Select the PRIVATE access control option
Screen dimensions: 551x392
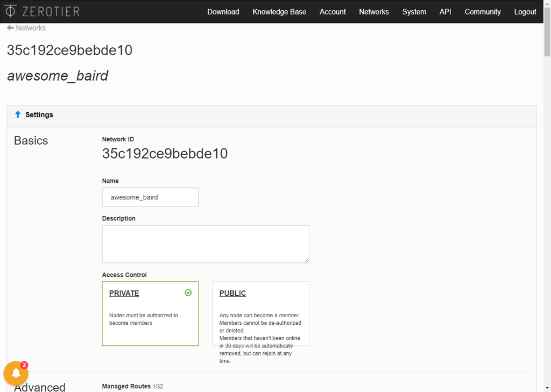[151, 313]
